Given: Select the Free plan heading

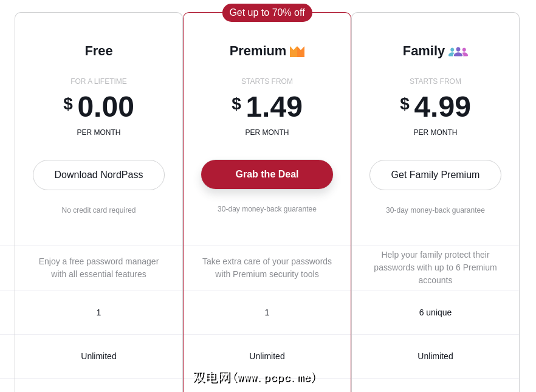Looking at the screenshot, I should pyautogui.click(x=98, y=51).
